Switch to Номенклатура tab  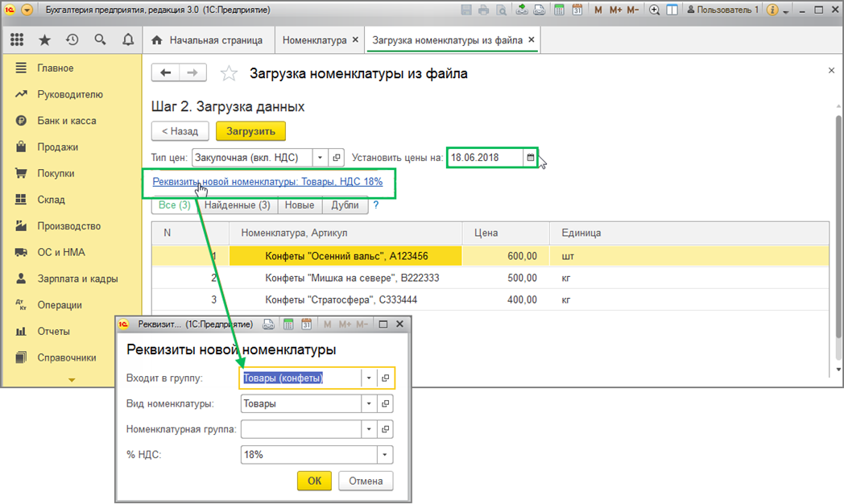click(314, 40)
